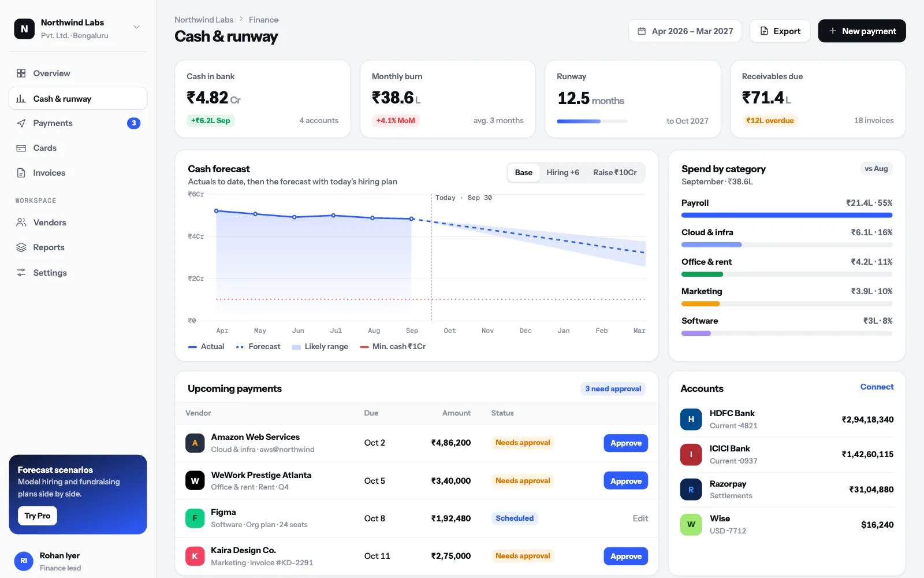The width and height of the screenshot is (924, 578).
Task: Click the WeWork W vendor avatar
Action: pos(195,481)
